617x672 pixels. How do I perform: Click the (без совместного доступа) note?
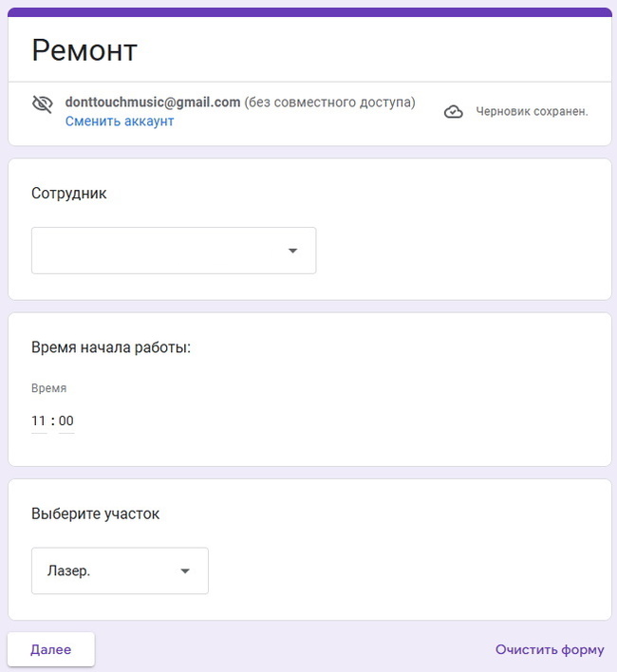click(329, 103)
